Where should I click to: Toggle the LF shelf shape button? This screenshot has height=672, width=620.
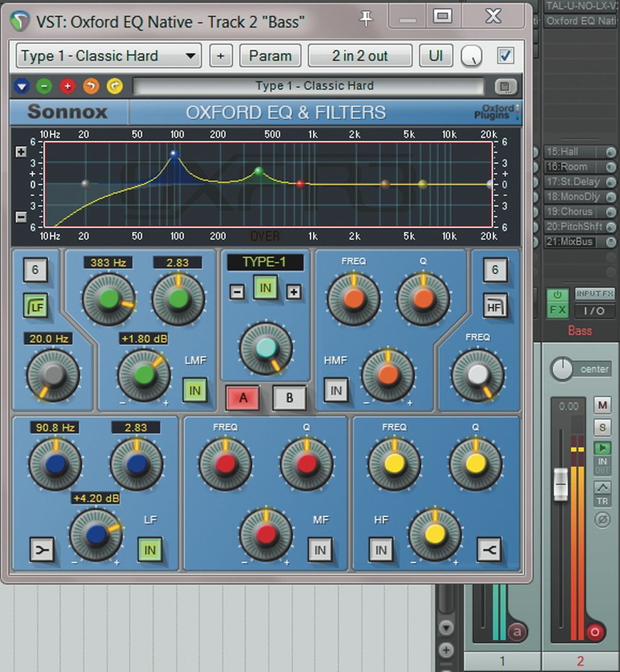[x=42, y=549]
